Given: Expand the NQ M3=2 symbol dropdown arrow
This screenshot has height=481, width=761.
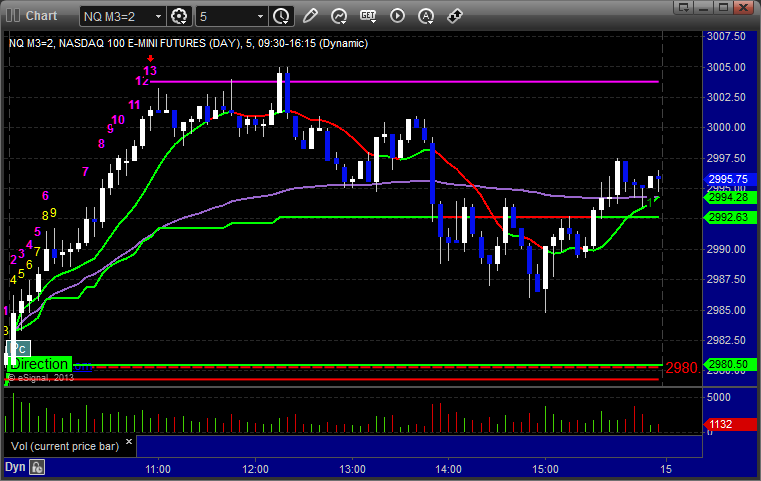Looking at the screenshot, I should pyautogui.click(x=158, y=17).
